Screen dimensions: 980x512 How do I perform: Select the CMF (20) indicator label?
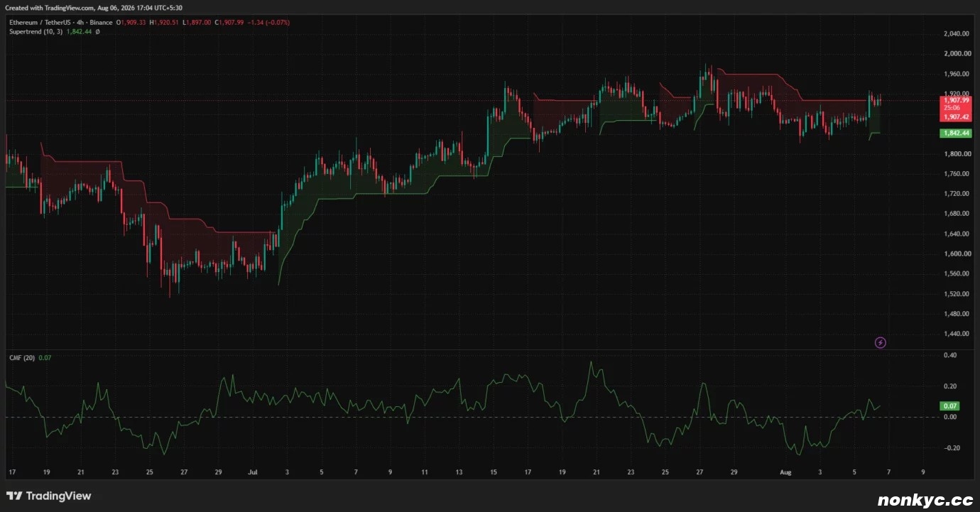[21, 358]
